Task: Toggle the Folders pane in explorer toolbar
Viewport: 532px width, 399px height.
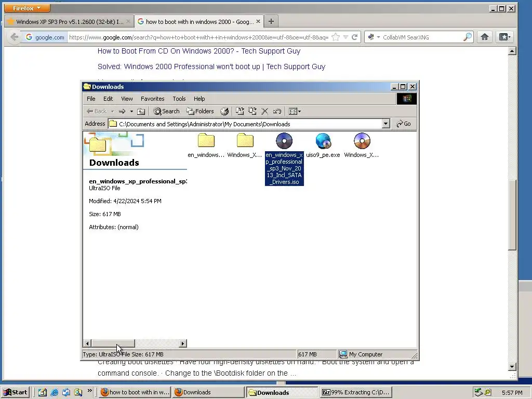Action: (x=200, y=111)
